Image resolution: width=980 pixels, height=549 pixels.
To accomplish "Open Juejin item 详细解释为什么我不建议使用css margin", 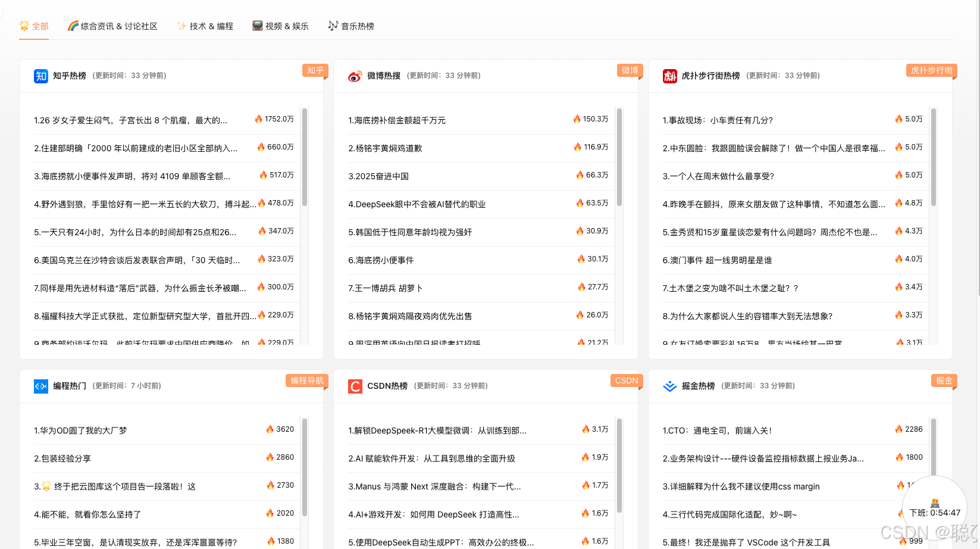I will (741, 486).
